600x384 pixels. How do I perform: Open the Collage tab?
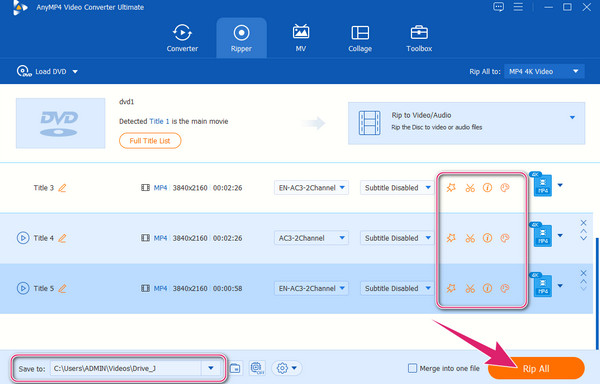pos(360,38)
